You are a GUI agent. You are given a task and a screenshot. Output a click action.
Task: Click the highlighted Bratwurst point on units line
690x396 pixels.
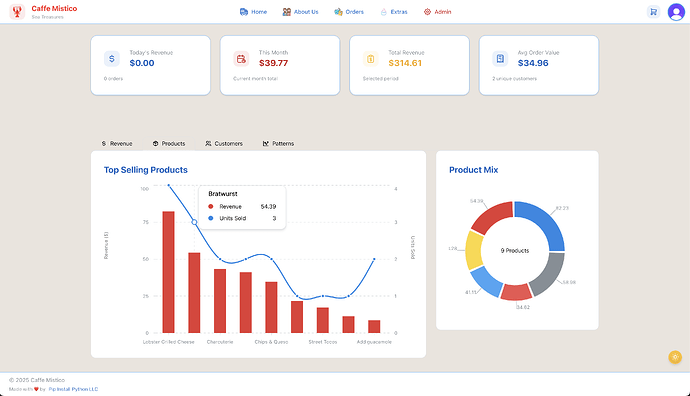195,222
